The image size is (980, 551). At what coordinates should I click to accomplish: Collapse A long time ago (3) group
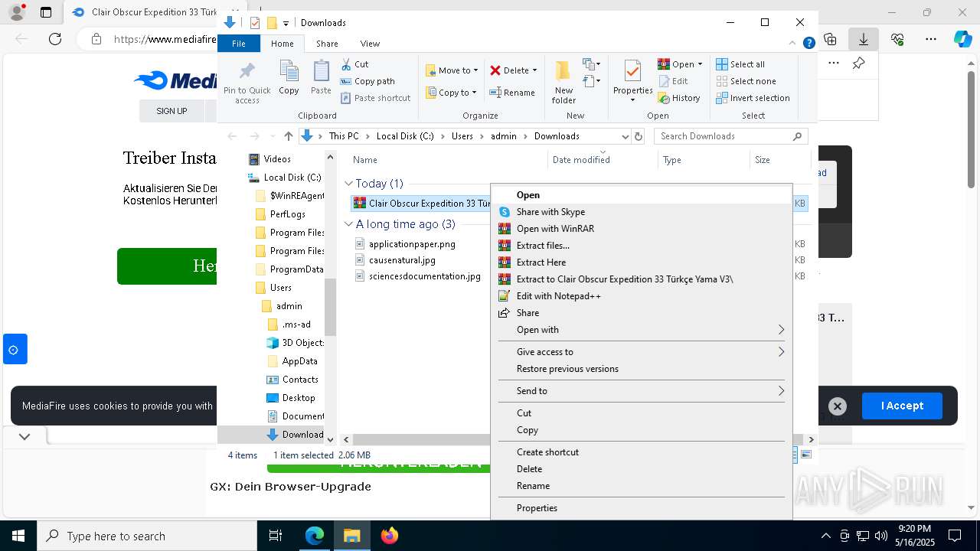[x=348, y=224]
